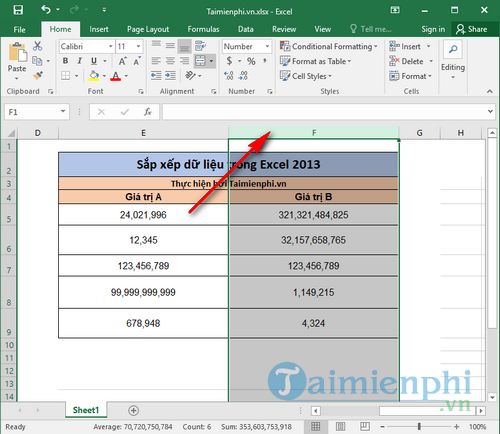Click the Paste clipboard icon
This screenshot has height=434, width=500.
17,53
